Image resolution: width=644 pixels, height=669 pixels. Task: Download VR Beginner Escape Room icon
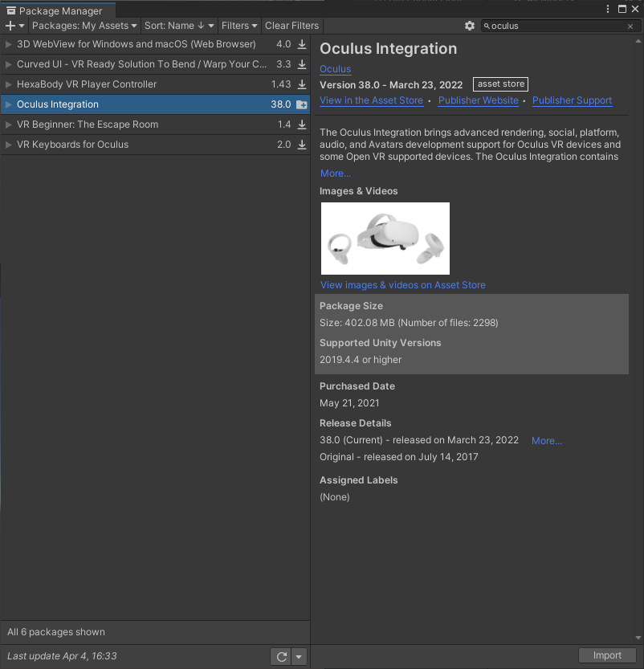[302, 124]
